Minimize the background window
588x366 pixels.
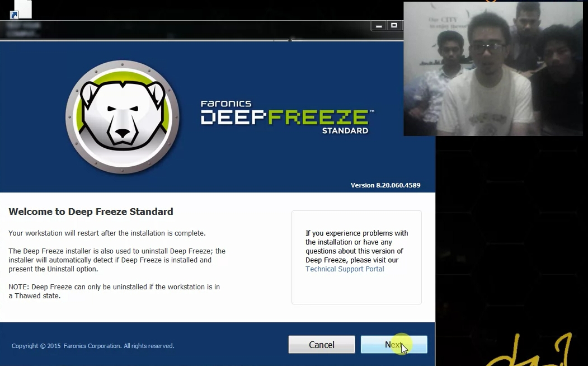pyautogui.click(x=379, y=26)
